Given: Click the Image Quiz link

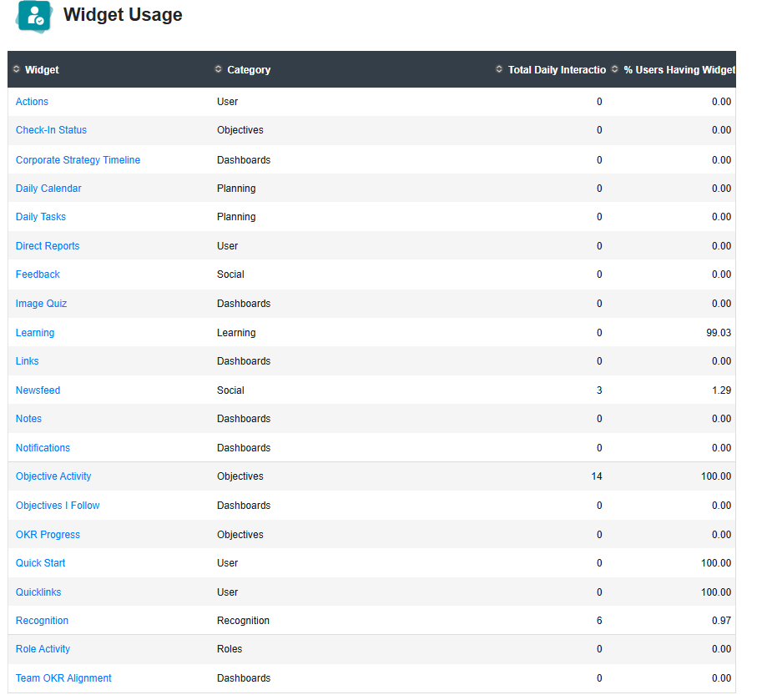Looking at the screenshot, I should click(41, 304).
